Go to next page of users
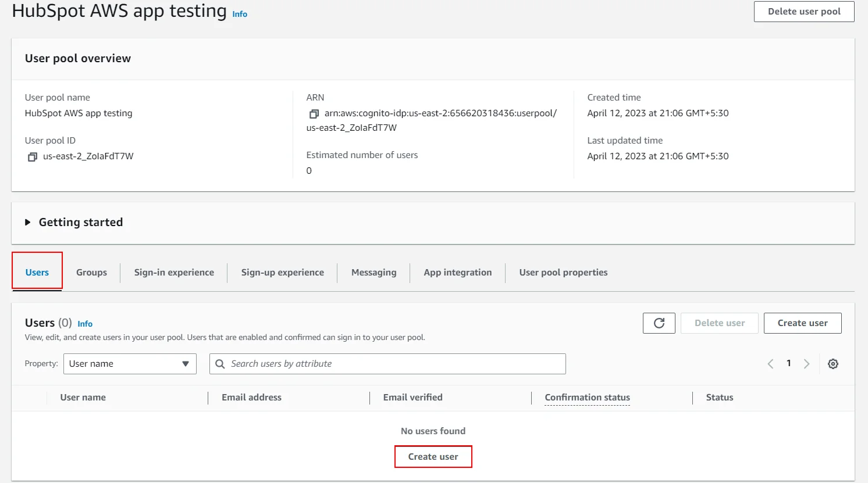868x483 pixels. click(x=806, y=364)
